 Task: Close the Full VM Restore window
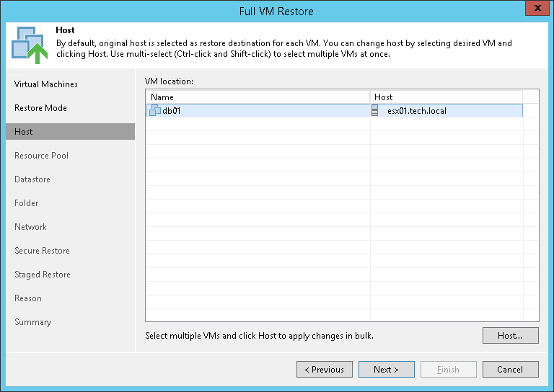535,10
